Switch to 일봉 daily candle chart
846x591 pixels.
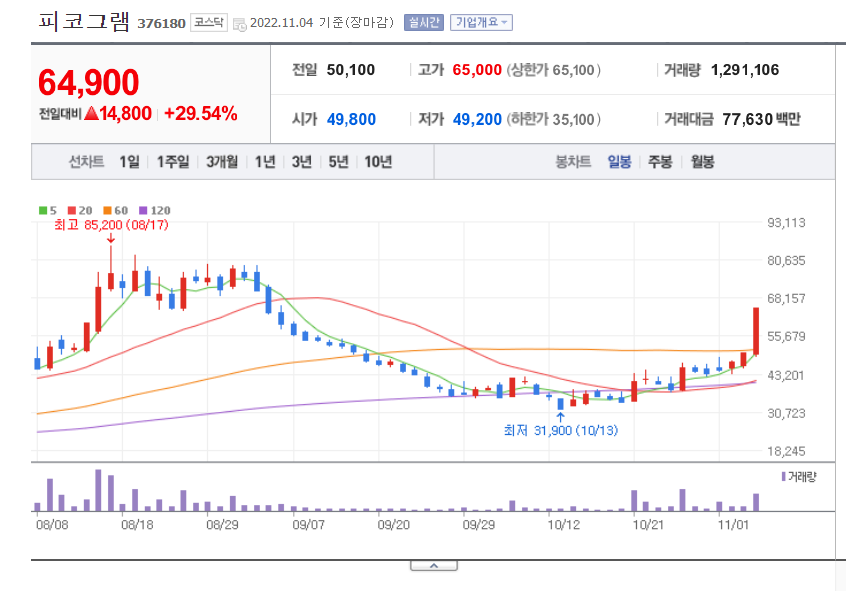[619, 161]
